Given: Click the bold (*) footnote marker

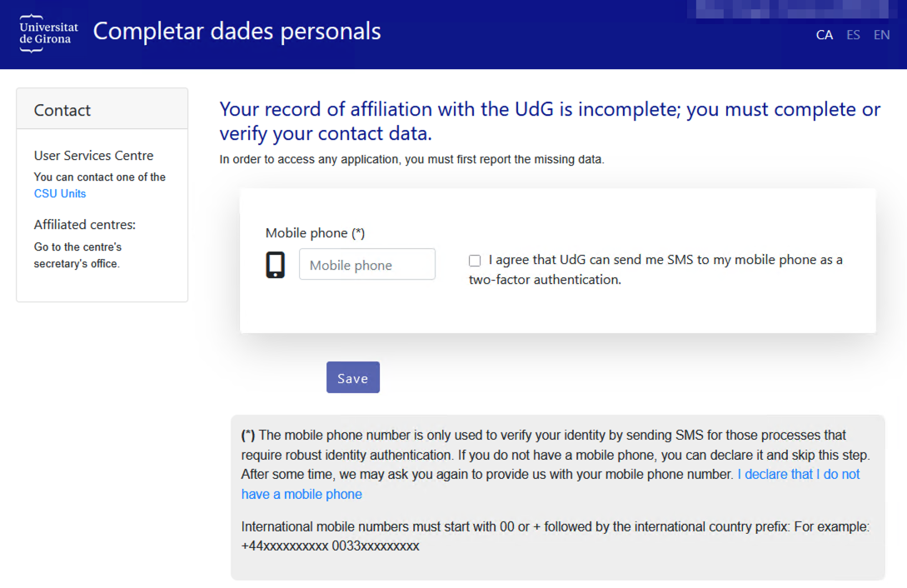Looking at the screenshot, I should [248, 435].
